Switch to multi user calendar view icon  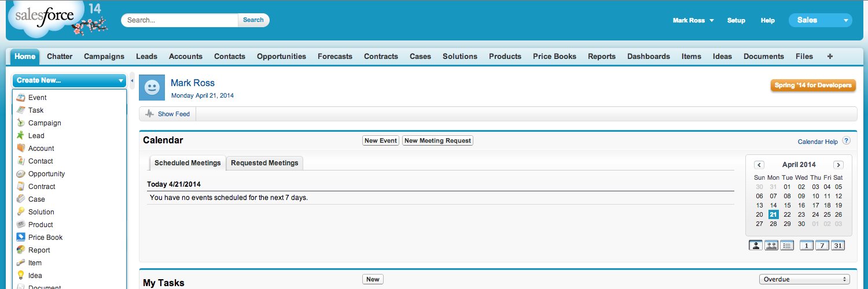771,246
